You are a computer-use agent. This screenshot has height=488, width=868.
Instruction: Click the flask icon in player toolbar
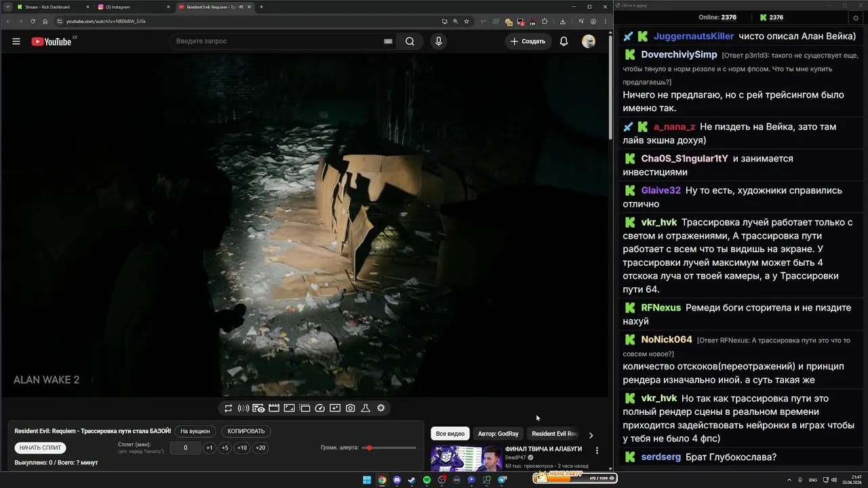point(366,408)
